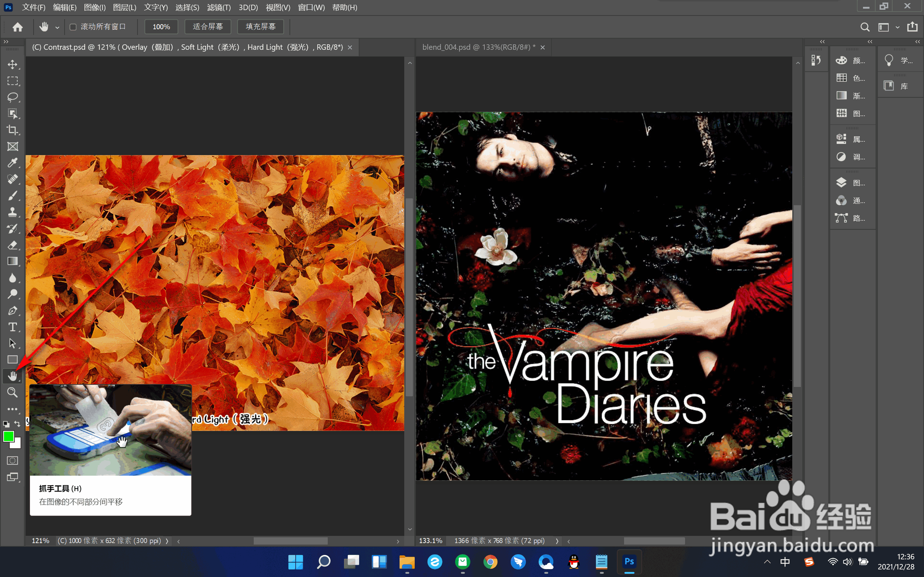The height and width of the screenshot is (577, 924).
Task: Select the Move tool
Action: point(12,65)
